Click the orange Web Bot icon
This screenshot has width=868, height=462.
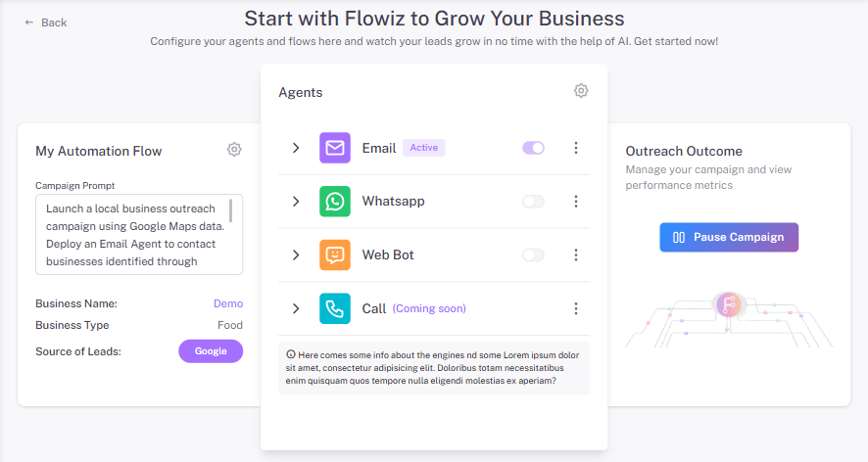(x=335, y=254)
